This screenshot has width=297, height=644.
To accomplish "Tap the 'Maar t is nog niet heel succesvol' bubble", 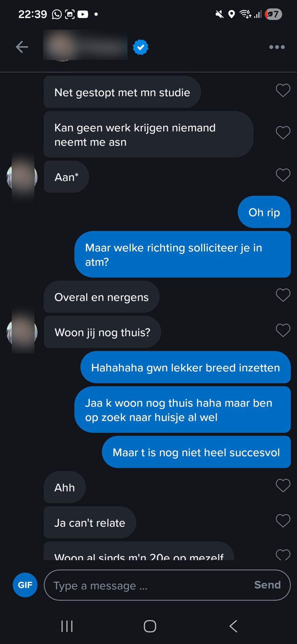I will click(196, 452).
